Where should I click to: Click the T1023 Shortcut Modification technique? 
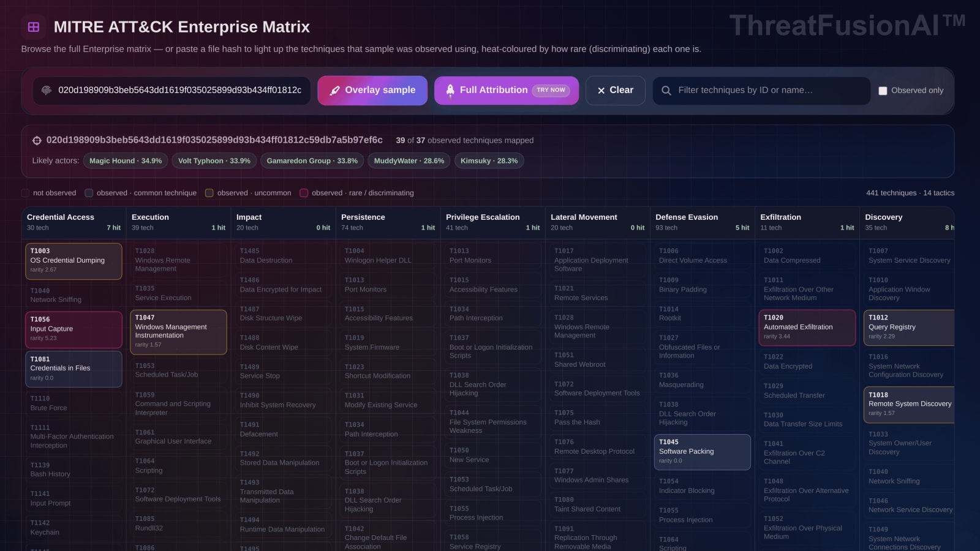point(388,372)
